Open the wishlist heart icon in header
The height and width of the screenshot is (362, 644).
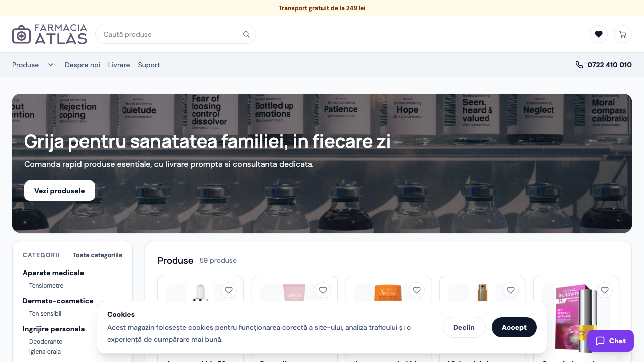point(598,34)
